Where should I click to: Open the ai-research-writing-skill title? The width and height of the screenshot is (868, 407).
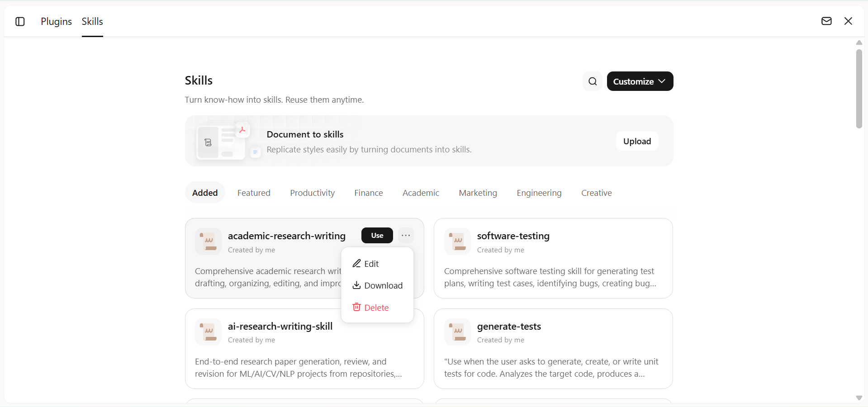click(280, 326)
